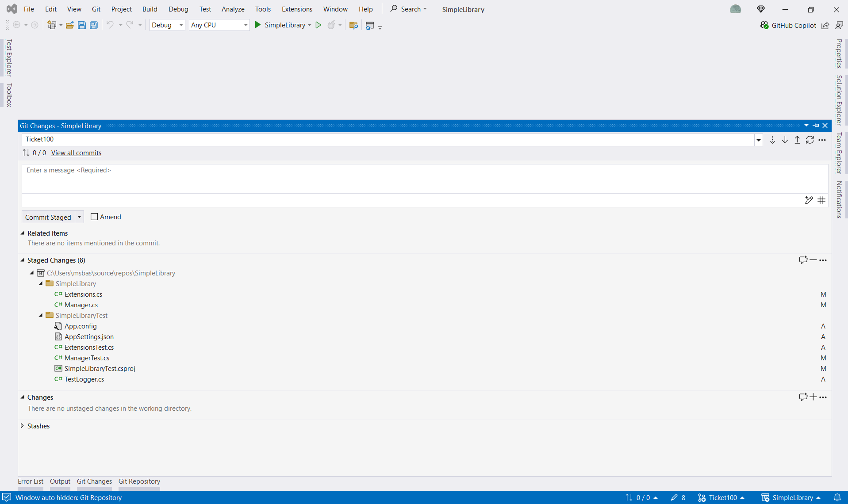Click the New Project toolbar icon
The width and height of the screenshot is (848, 504).
click(52, 25)
